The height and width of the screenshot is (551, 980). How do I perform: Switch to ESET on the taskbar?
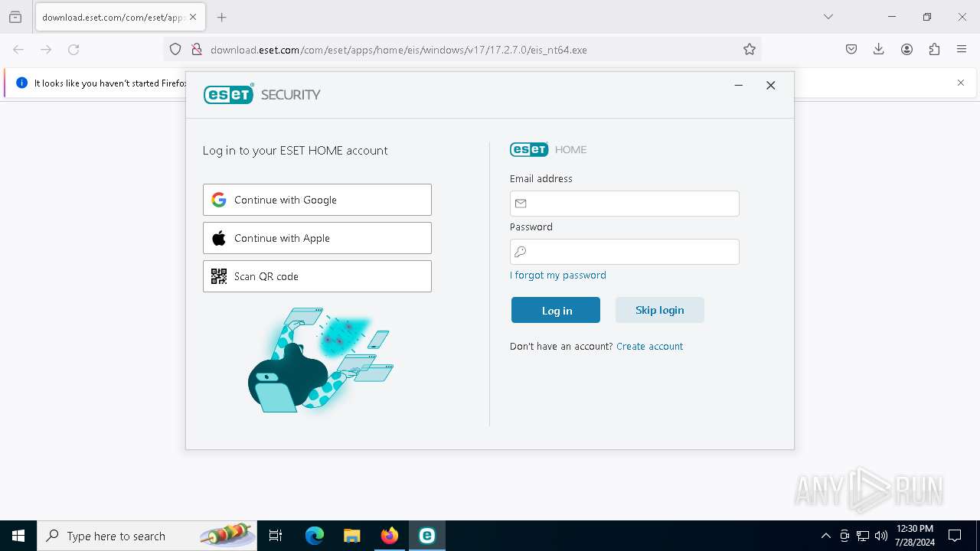pyautogui.click(x=427, y=536)
